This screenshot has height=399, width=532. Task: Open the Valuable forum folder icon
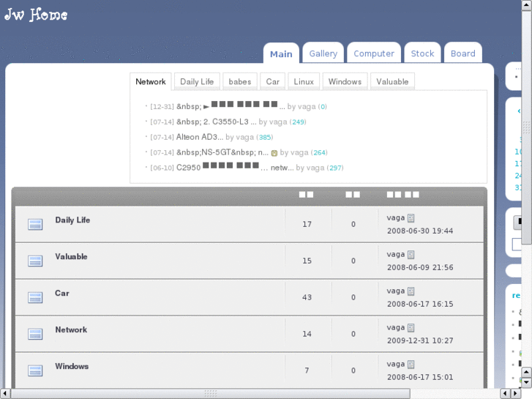tap(35, 261)
